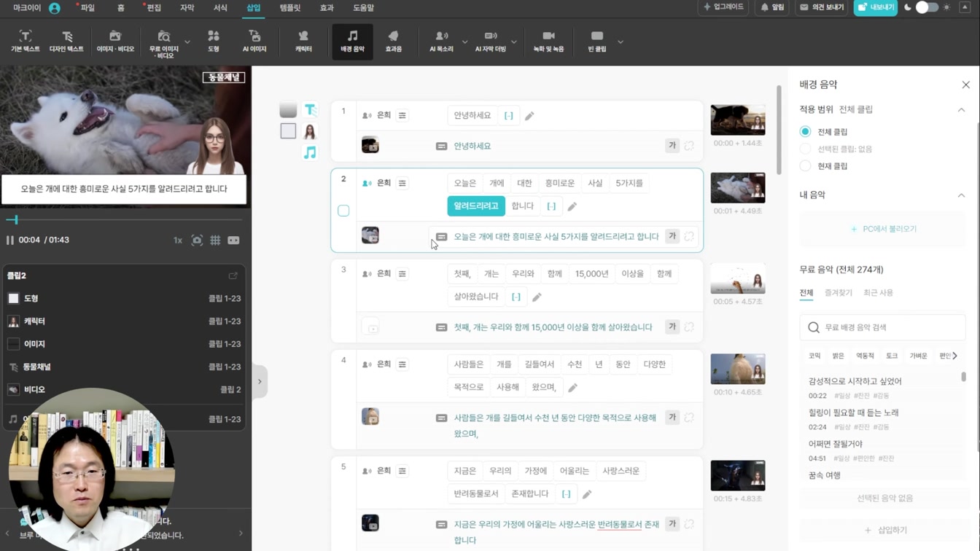The image size is (980, 551).
Task: Toggle the [-] pause marker in clip 1
Action: point(508,116)
